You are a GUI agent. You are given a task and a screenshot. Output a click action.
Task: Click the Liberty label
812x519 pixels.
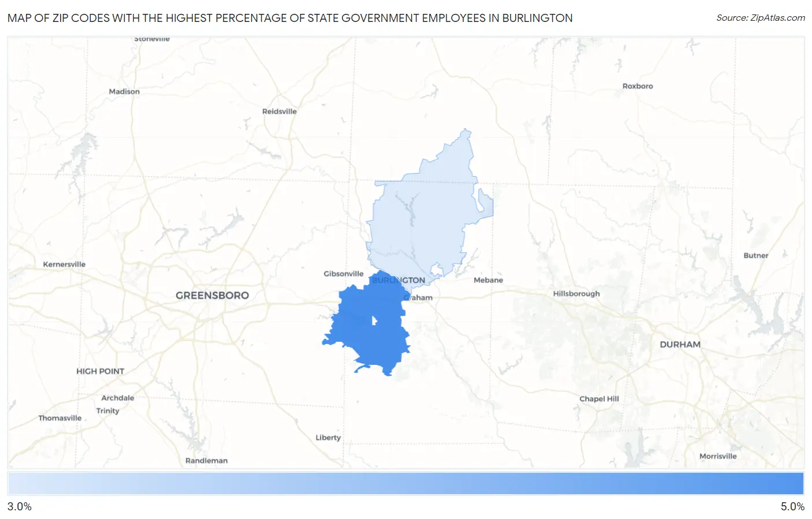(x=328, y=438)
